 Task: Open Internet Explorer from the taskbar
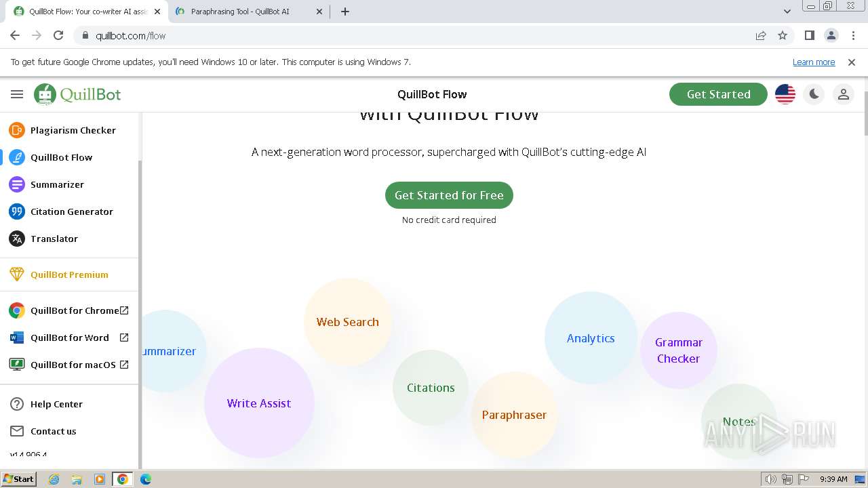point(54,479)
